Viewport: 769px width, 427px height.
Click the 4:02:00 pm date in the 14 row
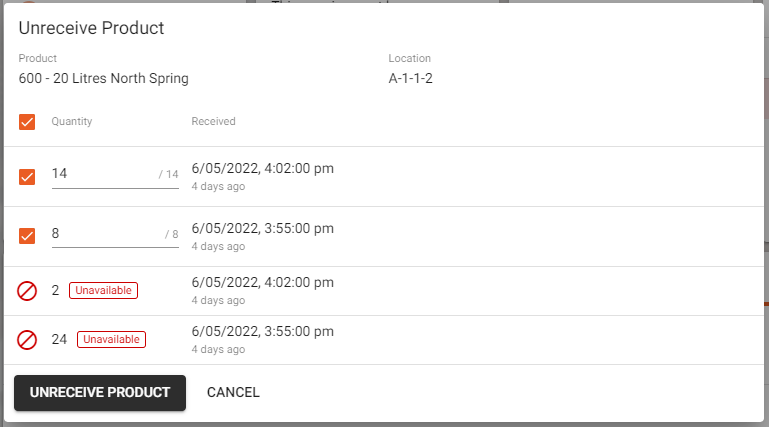point(262,169)
